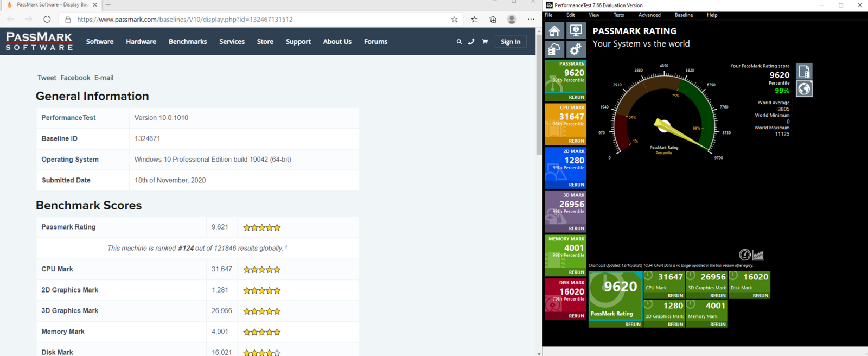
Task: Open the Help menu in PerformanceTest
Action: pyautogui.click(x=712, y=15)
